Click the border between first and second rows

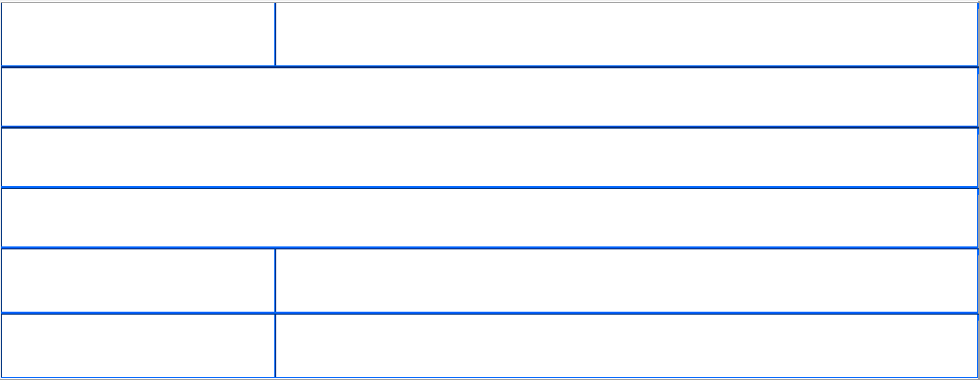(x=489, y=66)
